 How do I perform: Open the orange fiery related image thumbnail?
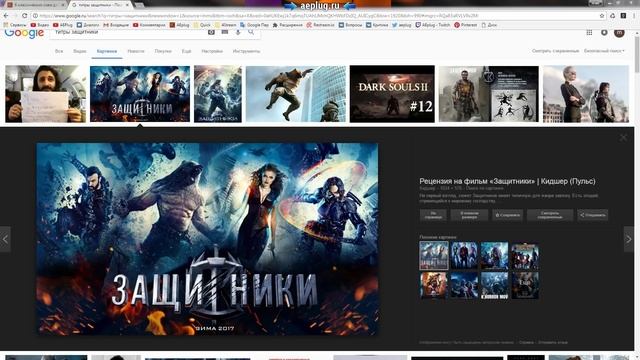click(433, 285)
